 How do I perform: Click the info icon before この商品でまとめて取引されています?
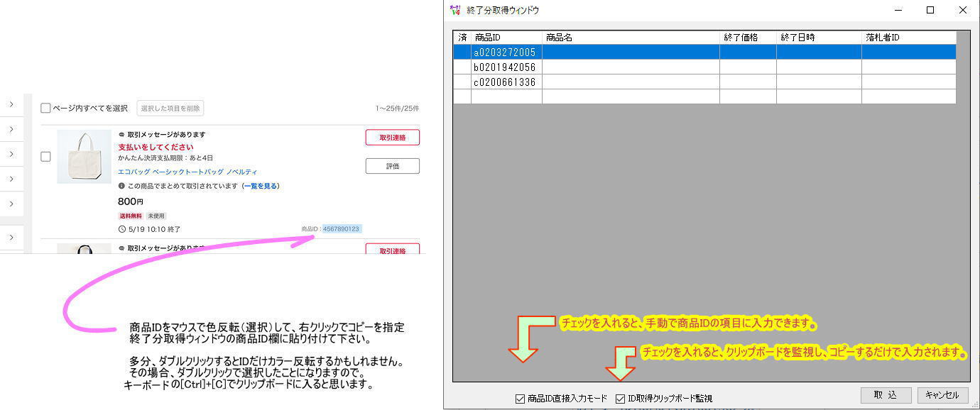pos(121,186)
